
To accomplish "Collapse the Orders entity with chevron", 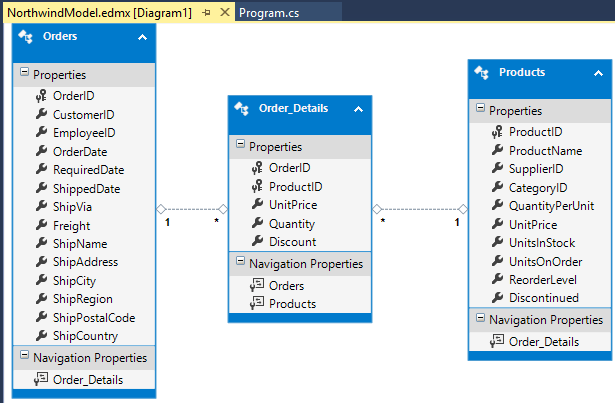I will tap(142, 38).
